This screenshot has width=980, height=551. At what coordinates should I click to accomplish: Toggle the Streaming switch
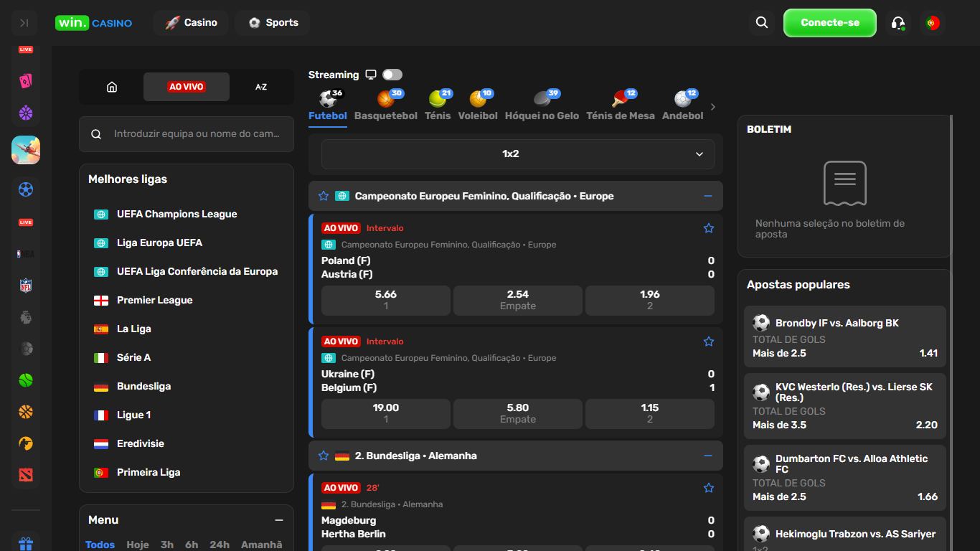(392, 75)
